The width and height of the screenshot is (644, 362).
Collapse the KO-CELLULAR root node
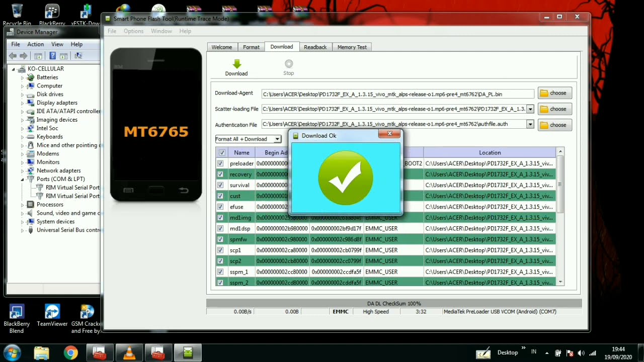click(14, 69)
